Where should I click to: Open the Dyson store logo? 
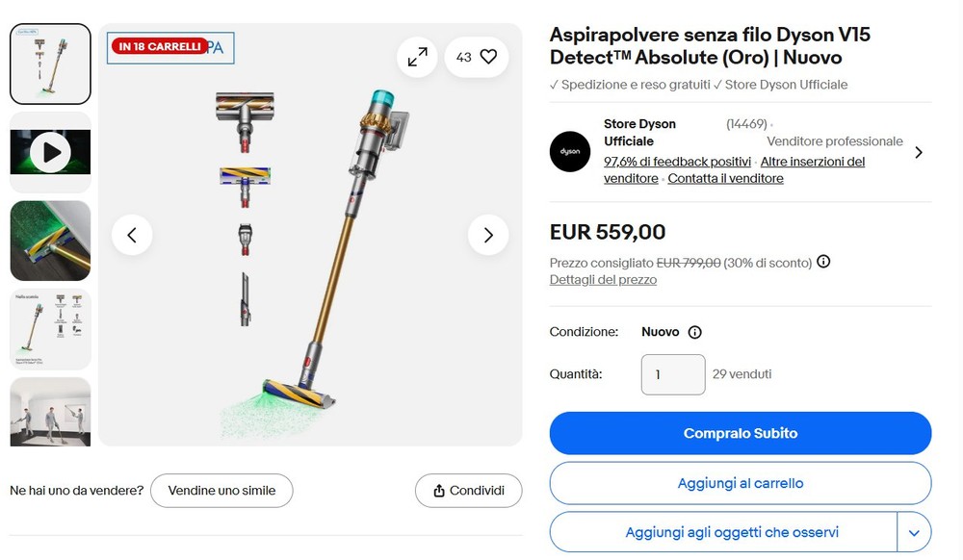[570, 151]
